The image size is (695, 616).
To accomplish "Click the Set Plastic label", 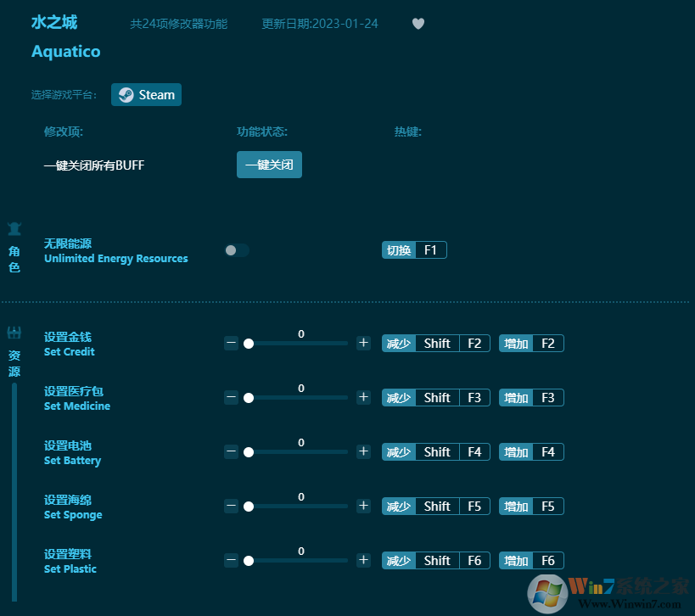I will [x=70, y=569].
